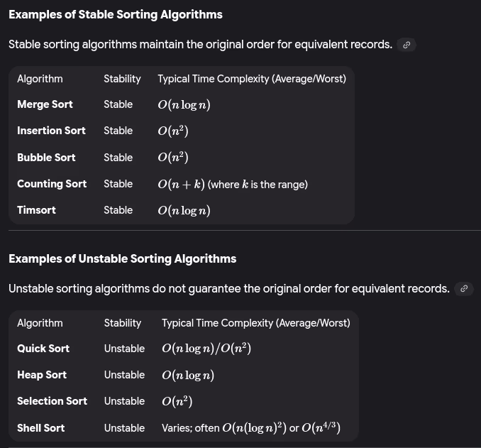Click 'Examples of Stable Sorting Algorithms' heading
Image resolution: width=481 pixels, height=448 pixels.
point(116,15)
